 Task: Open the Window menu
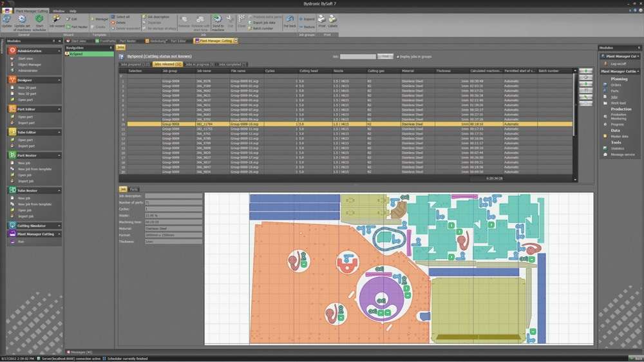point(58,11)
